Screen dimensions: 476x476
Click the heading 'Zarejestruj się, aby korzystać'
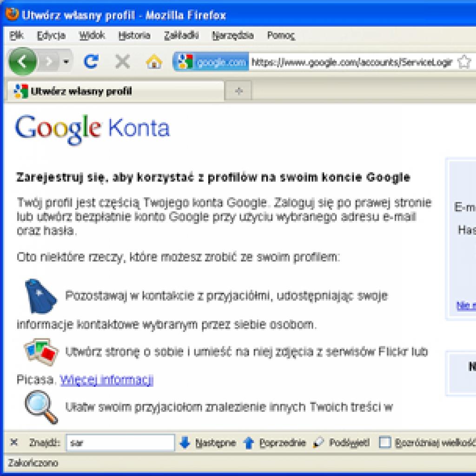click(x=213, y=177)
